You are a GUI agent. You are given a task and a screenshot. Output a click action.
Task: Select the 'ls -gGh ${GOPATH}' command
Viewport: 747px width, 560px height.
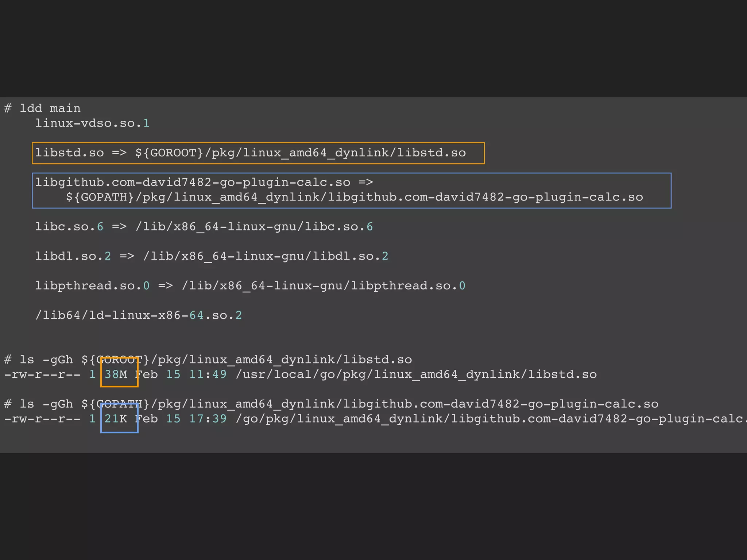[331, 404]
